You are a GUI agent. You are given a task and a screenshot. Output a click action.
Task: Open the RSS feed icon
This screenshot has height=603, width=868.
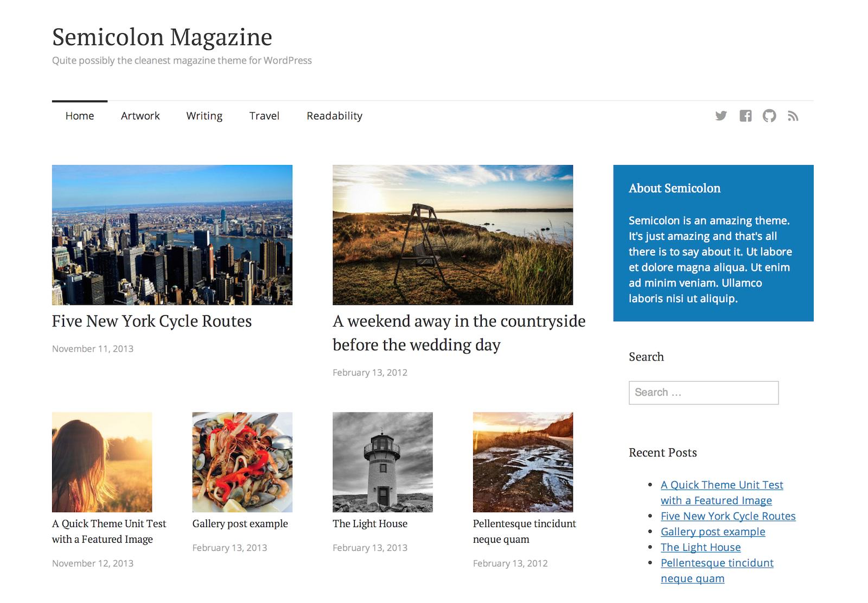793,116
